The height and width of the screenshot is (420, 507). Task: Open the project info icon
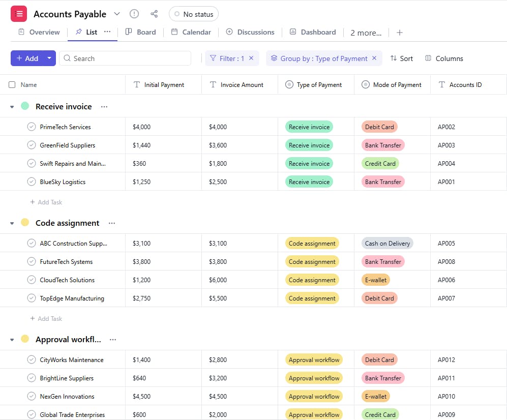(134, 14)
